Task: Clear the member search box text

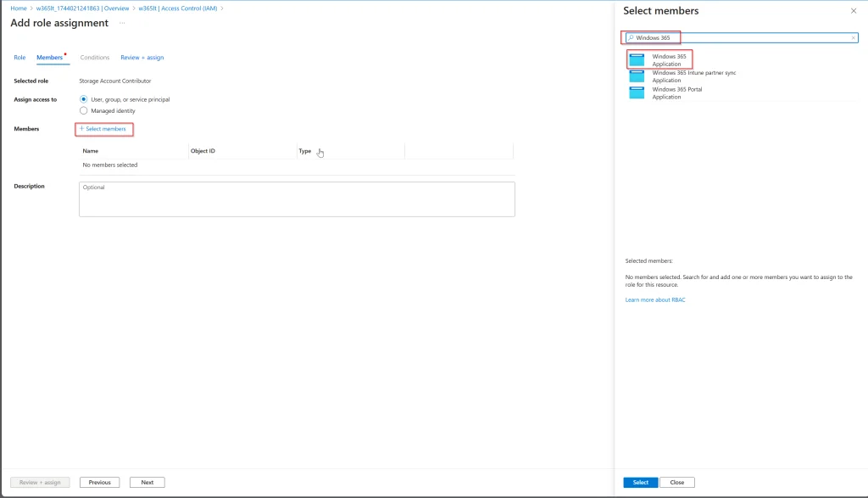Action: (853, 37)
